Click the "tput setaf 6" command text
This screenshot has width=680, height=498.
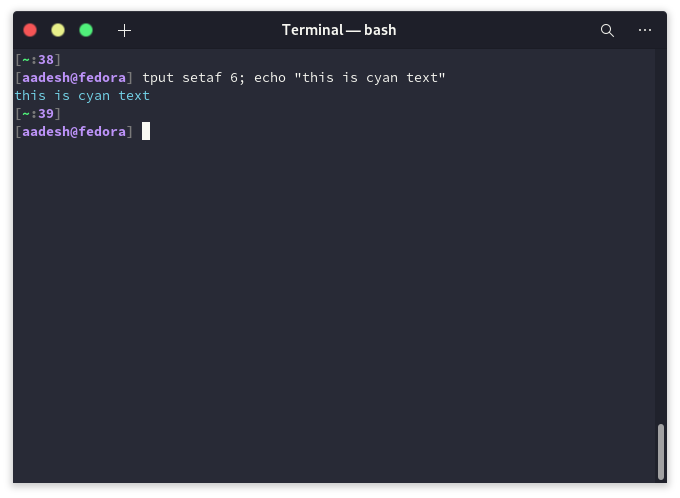[x=190, y=78]
